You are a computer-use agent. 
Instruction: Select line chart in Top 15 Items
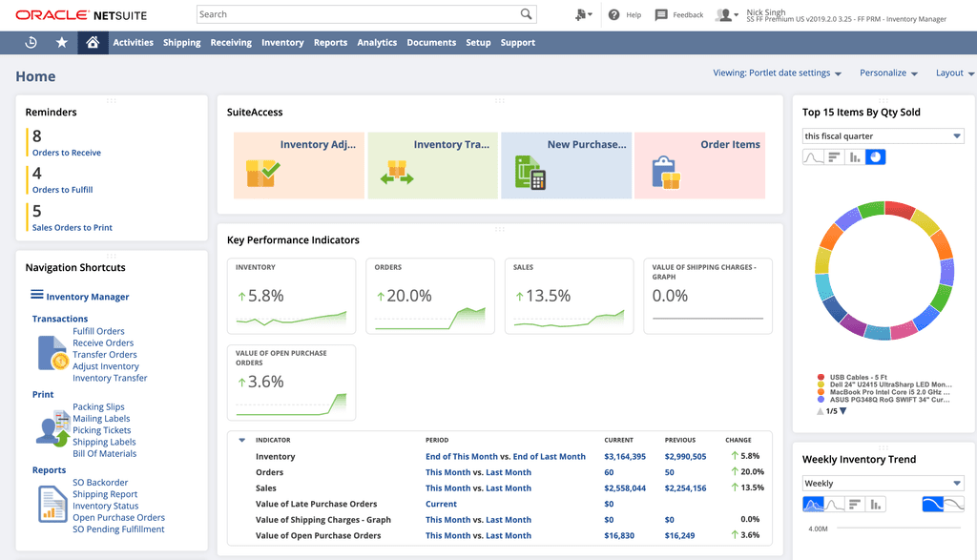pyautogui.click(x=813, y=157)
